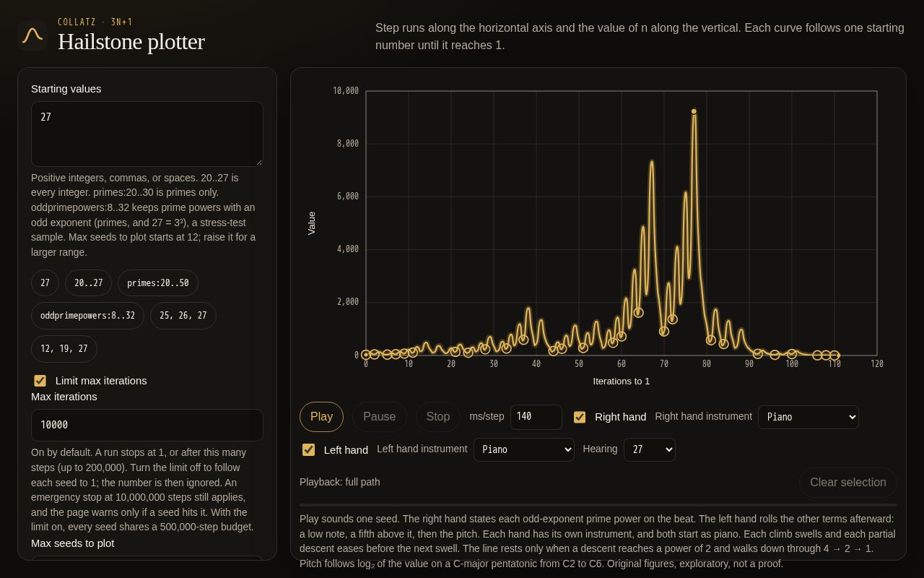Click the 120 x-axis tick label

[877, 363]
